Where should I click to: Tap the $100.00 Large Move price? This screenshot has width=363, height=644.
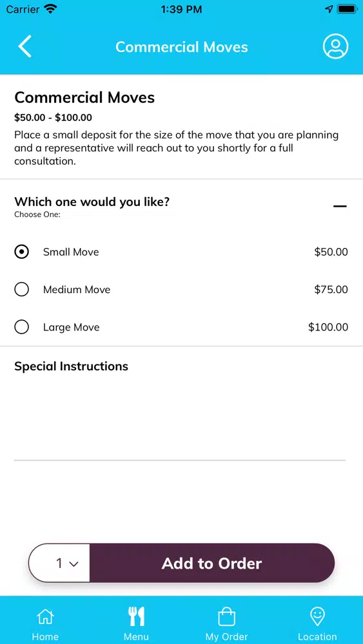[328, 327]
